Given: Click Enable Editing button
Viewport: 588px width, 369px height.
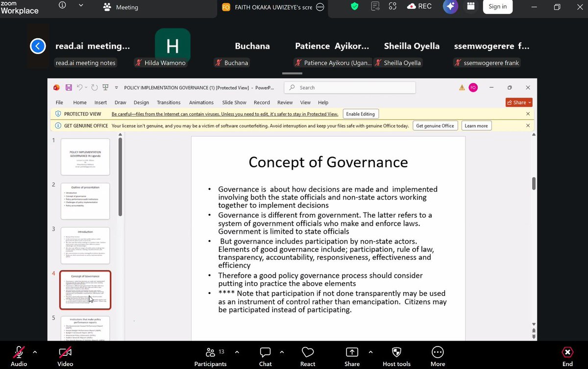Looking at the screenshot, I should 360,114.
